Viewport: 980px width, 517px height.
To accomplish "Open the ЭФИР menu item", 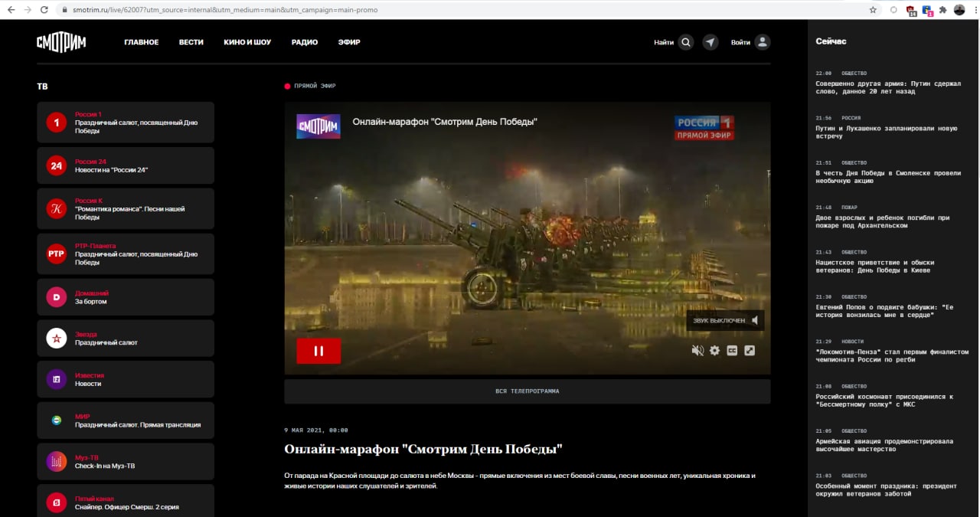I will point(349,42).
